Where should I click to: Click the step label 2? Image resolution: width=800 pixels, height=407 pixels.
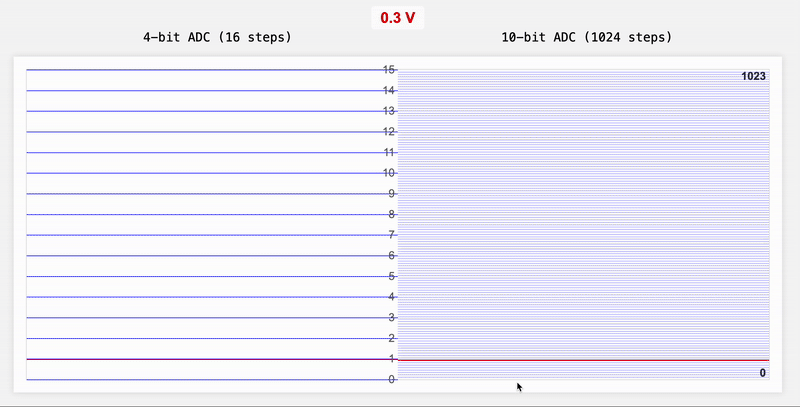click(392, 338)
